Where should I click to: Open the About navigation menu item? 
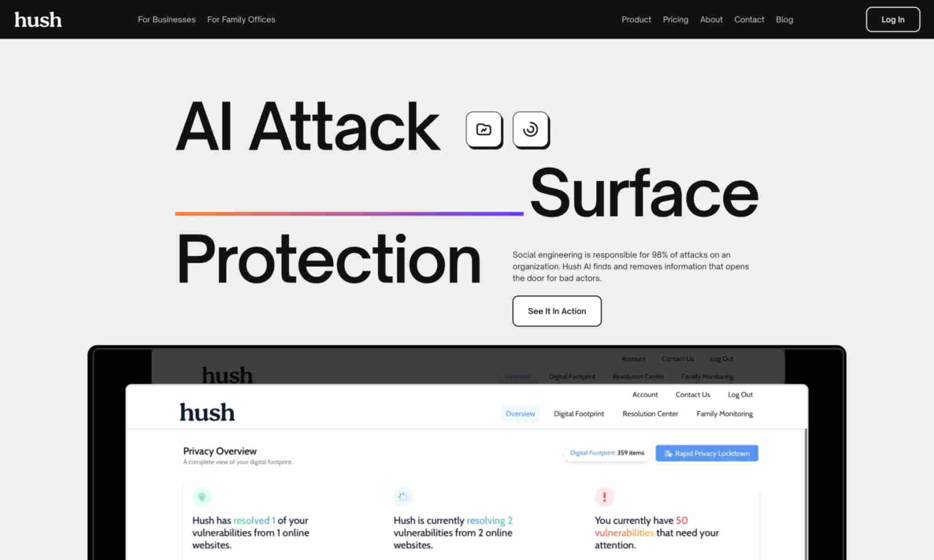[711, 19]
